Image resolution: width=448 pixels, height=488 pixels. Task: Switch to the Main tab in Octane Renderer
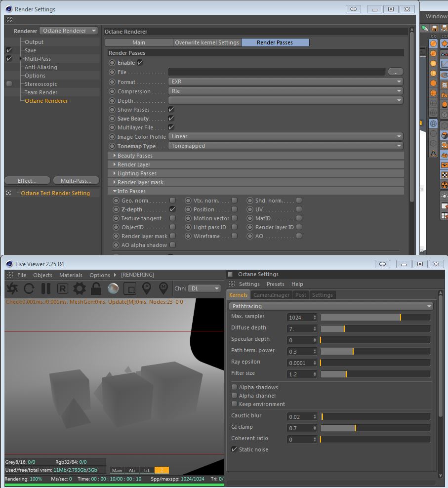pos(139,42)
